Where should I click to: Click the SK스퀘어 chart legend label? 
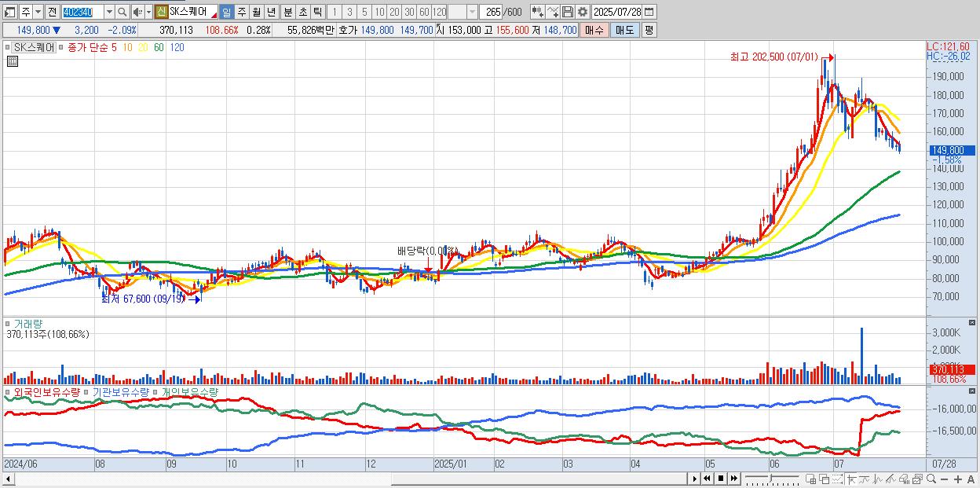35,47
